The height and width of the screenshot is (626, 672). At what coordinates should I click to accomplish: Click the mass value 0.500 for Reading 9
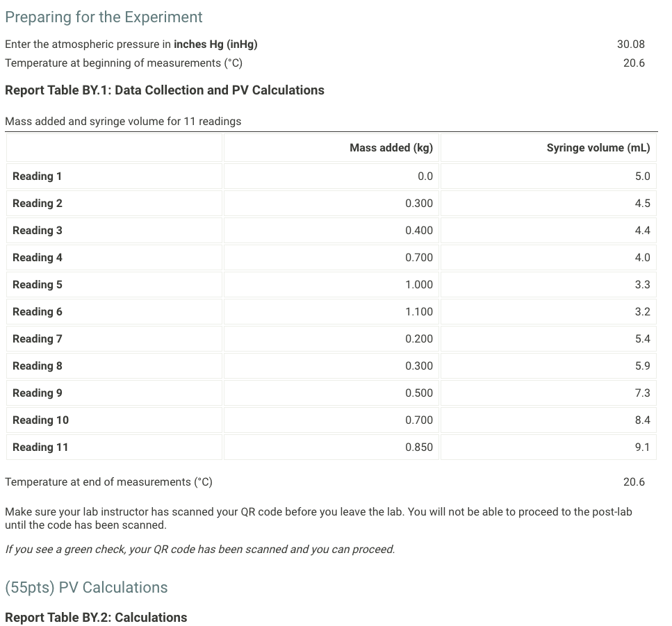(x=420, y=393)
